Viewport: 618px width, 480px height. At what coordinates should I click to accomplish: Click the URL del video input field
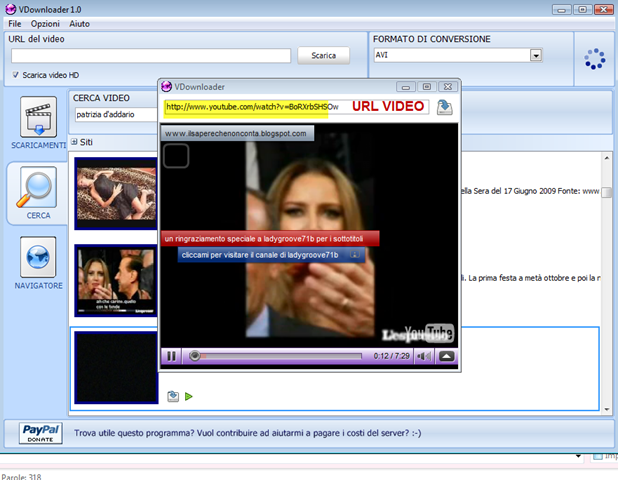pos(151,56)
